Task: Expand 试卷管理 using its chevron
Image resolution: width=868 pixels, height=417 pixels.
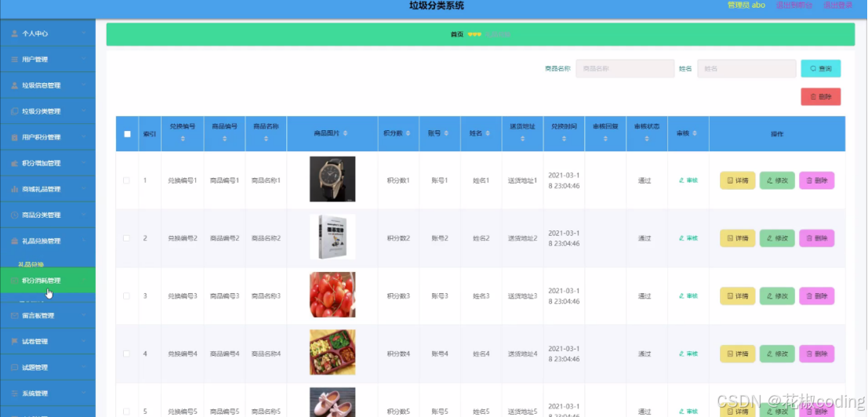Action: point(84,341)
